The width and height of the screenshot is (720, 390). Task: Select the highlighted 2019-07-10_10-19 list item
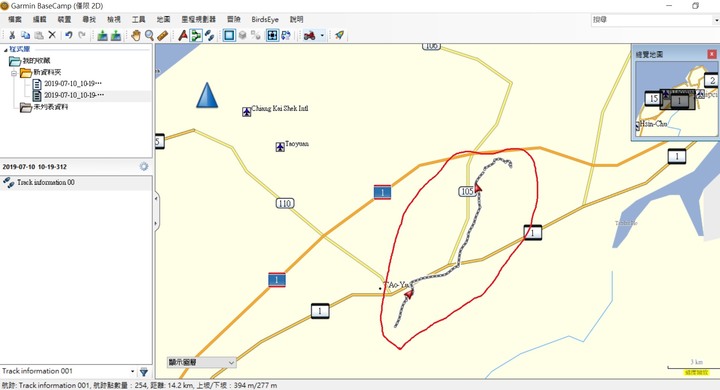click(74, 95)
